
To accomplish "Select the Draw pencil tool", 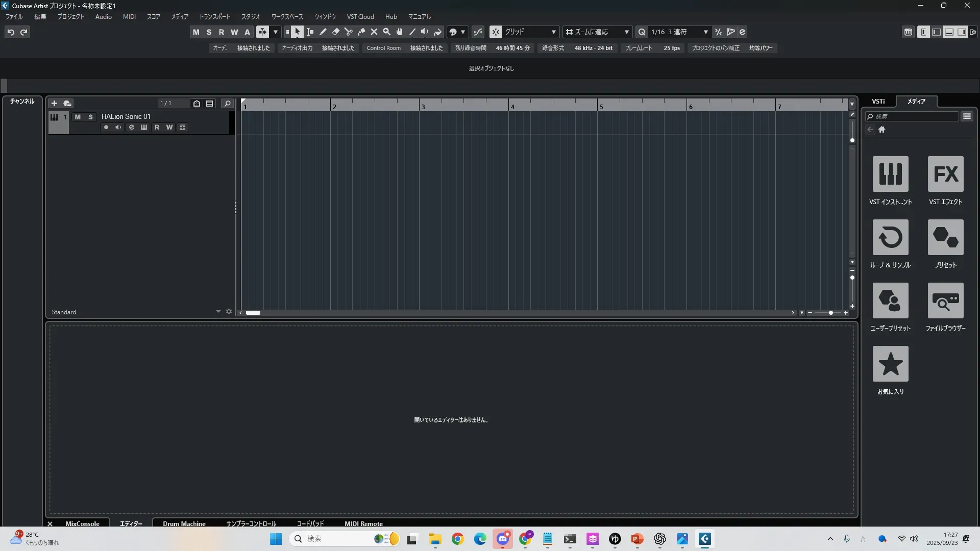I will (323, 32).
